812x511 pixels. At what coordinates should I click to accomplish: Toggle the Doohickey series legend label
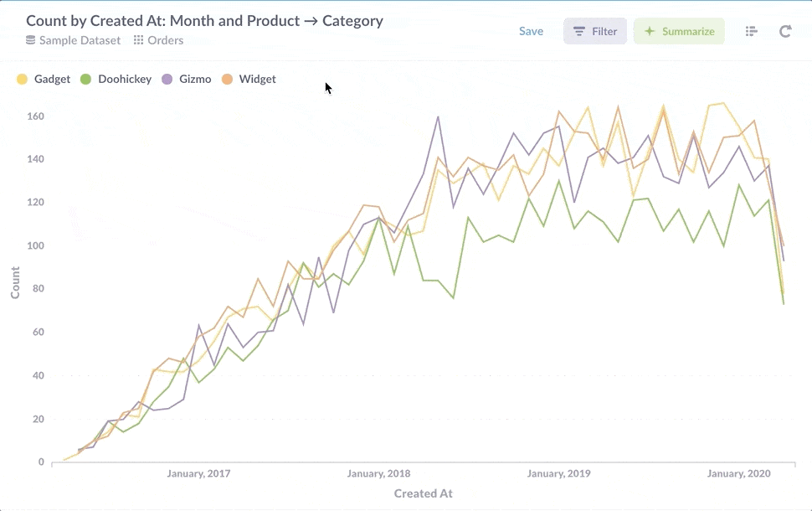point(125,80)
